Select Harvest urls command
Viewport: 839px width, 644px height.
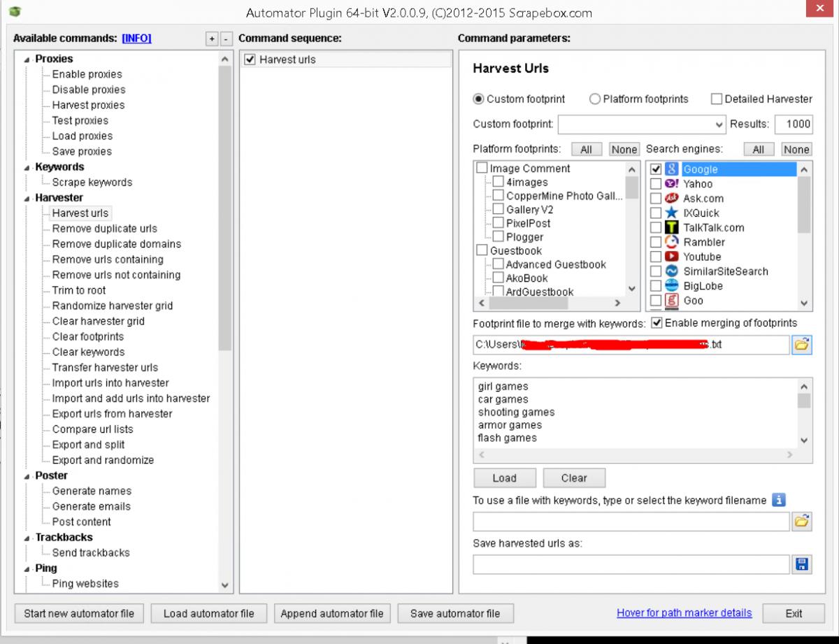pos(80,213)
